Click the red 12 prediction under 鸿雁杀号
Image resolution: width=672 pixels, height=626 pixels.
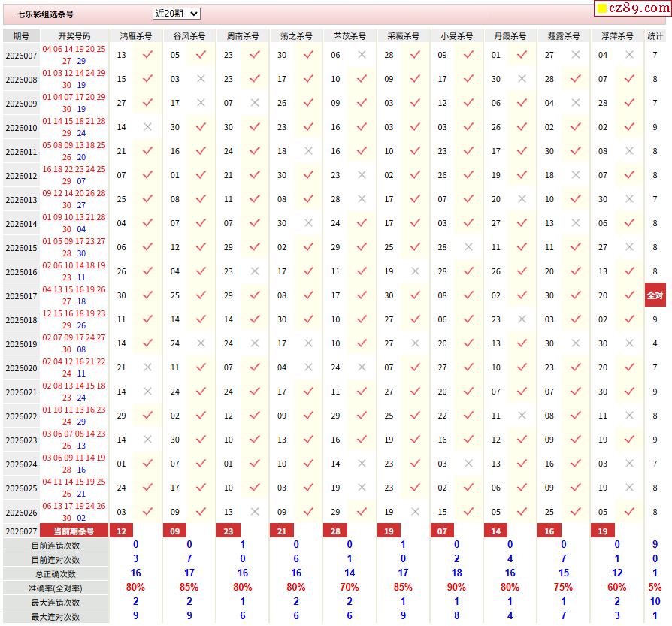pos(122,531)
